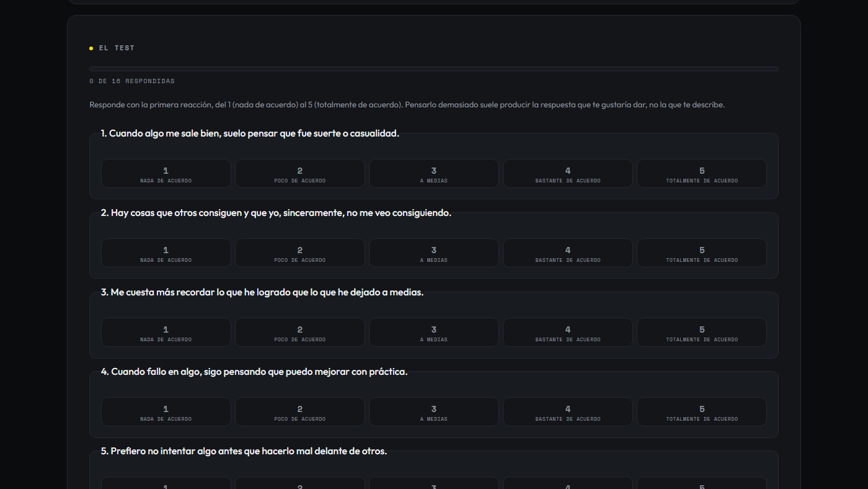
Task: Mark 5 Totalmente de acuerdo for question 1
Action: click(702, 173)
